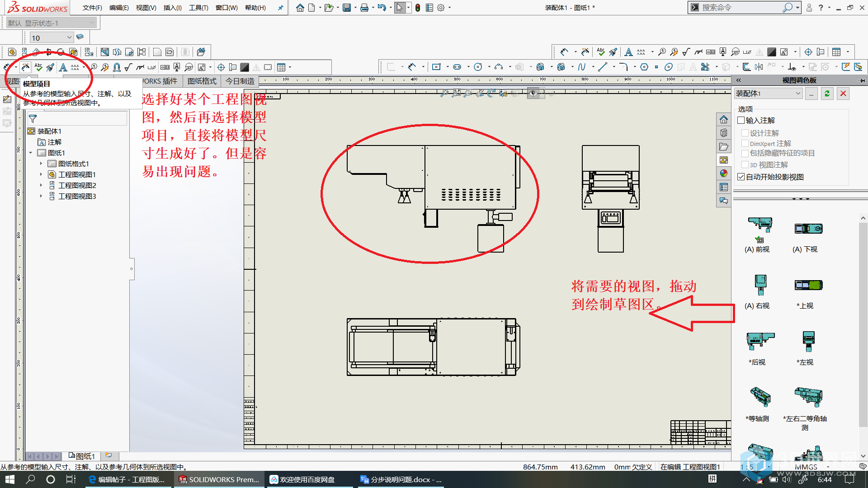The width and height of the screenshot is (868, 488).
Task: Open the 窗口(W) menu
Action: [x=226, y=8]
